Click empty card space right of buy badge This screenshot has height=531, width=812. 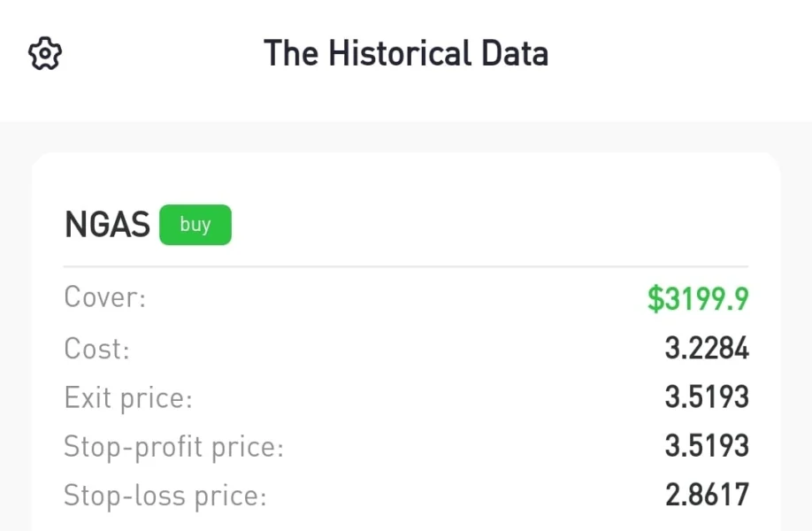point(486,225)
